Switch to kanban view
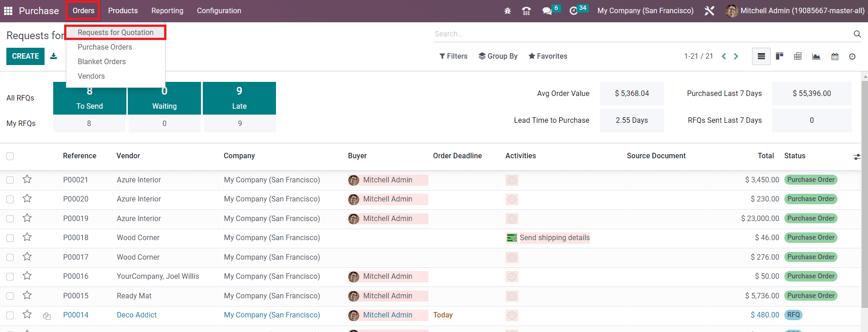Viewport: 868px width, 332px height. click(779, 56)
